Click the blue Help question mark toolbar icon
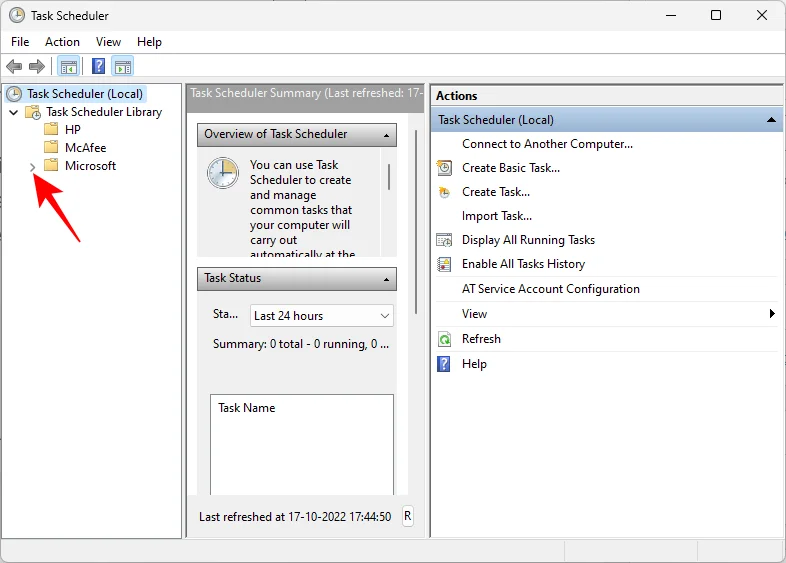Screen dimensions: 786x563 pyautogui.click(x=98, y=67)
